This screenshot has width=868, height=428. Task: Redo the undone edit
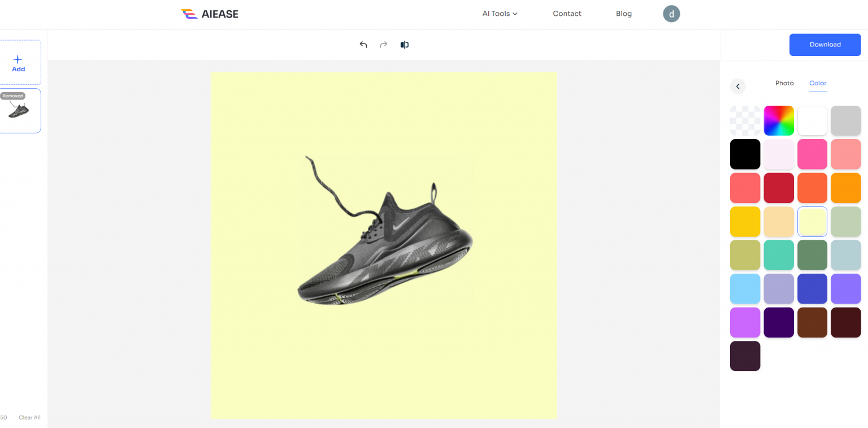click(x=384, y=44)
